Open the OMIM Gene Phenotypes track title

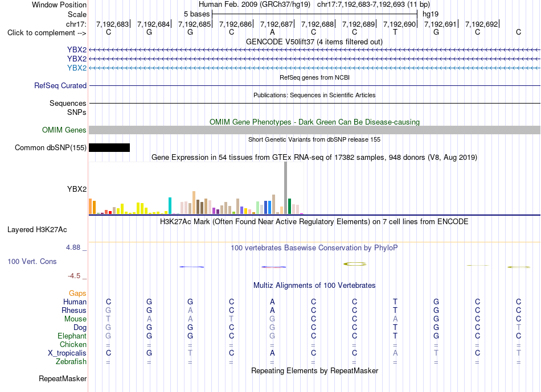[314, 122]
